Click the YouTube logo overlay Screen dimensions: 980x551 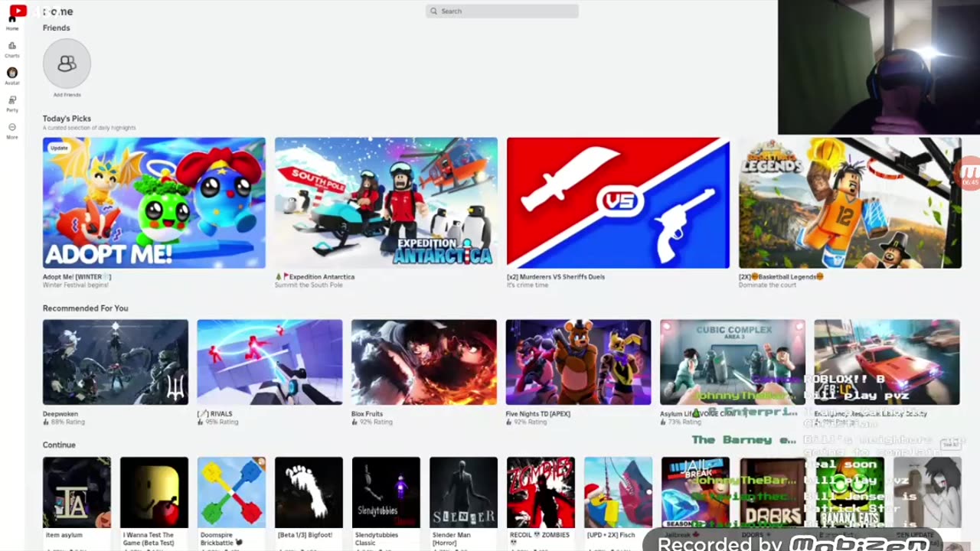click(17, 11)
